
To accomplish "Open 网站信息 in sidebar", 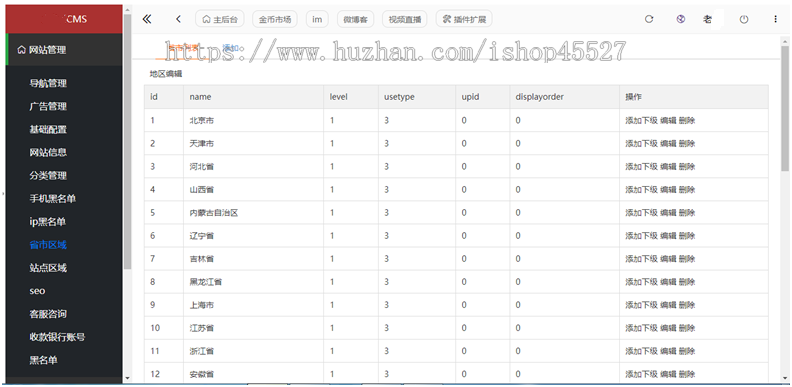I will [48, 153].
